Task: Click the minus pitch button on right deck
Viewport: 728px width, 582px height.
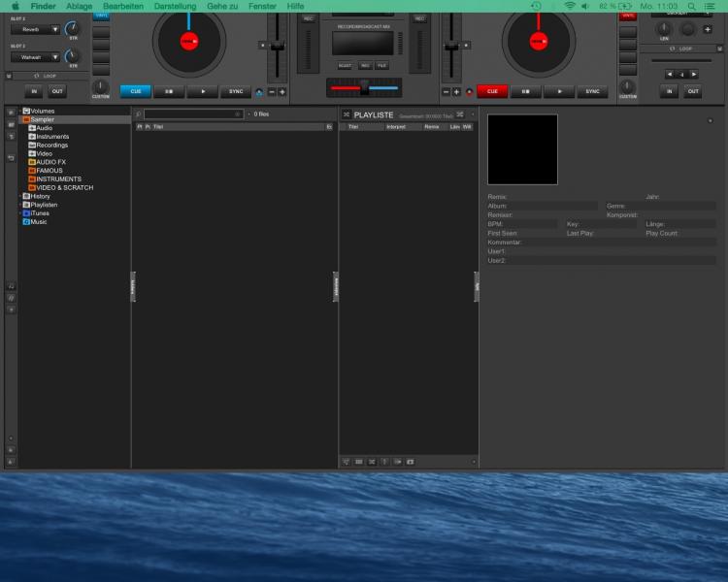Action: (446, 92)
